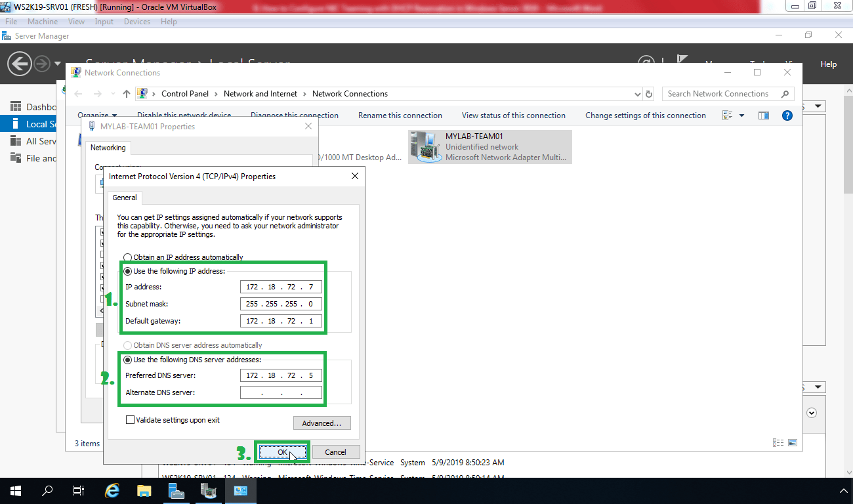
Task: Click the taskbar search icon
Action: click(47, 490)
